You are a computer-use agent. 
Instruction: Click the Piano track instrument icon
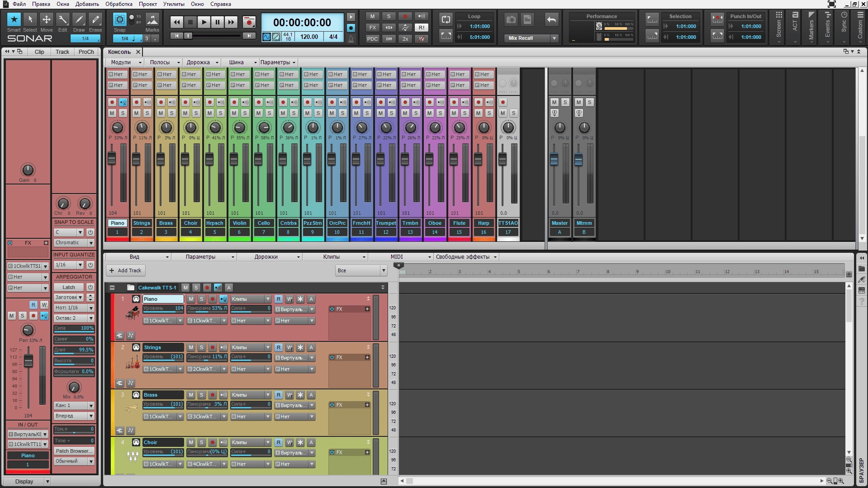click(x=133, y=313)
